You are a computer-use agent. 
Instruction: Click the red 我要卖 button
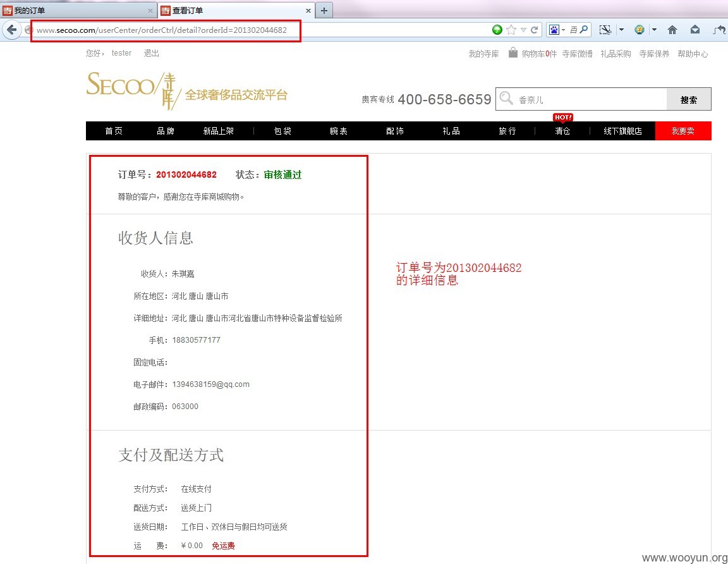pos(683,131)
